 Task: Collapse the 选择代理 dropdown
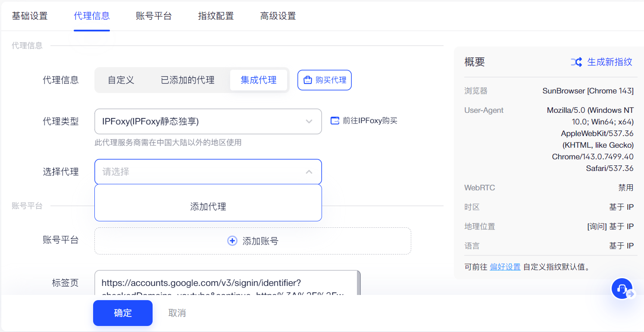coord(309,172)
